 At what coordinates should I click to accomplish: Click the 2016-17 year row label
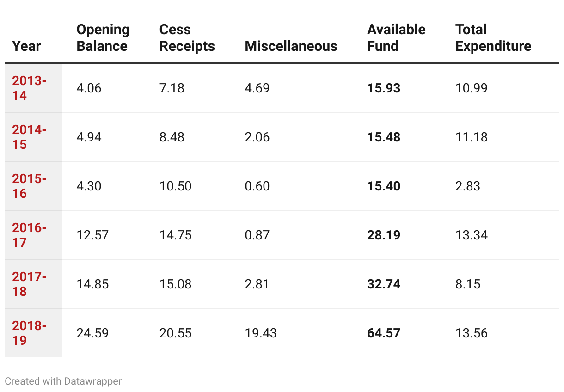pyautogui.click(x=29, y=235)
